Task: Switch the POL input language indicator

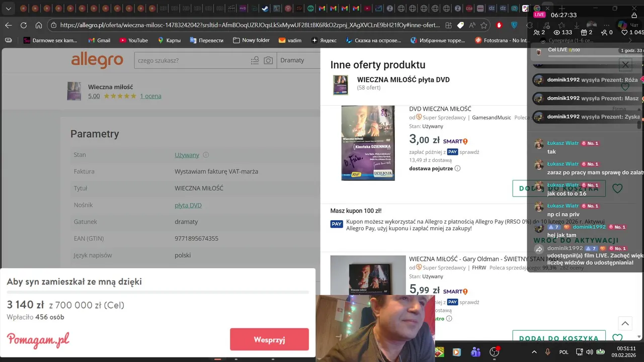Action: [x=564, y=352]
